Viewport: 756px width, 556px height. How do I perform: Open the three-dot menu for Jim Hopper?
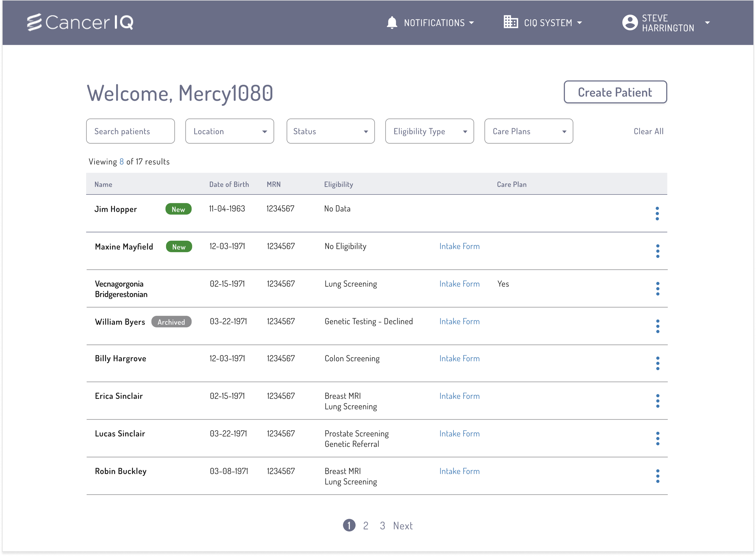[657, 213]
